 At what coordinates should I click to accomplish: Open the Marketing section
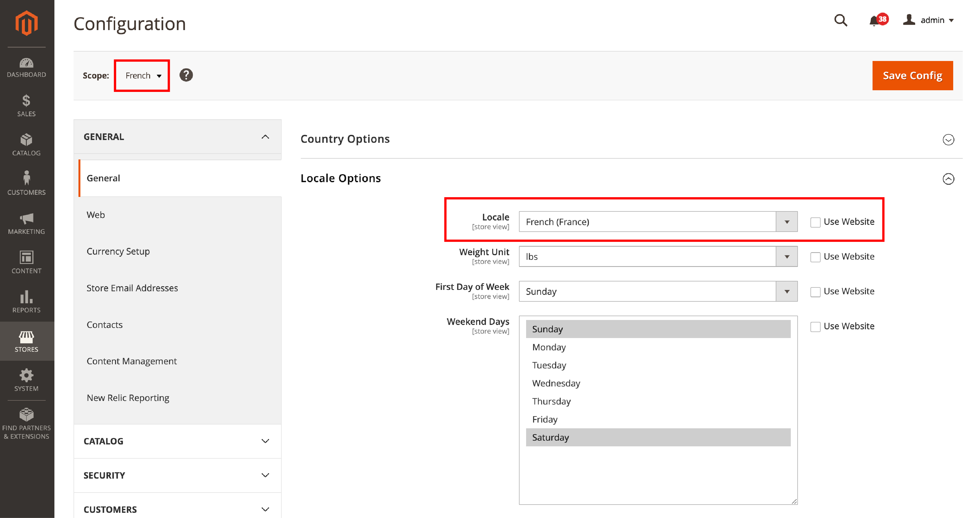click(x=27, y=224)
